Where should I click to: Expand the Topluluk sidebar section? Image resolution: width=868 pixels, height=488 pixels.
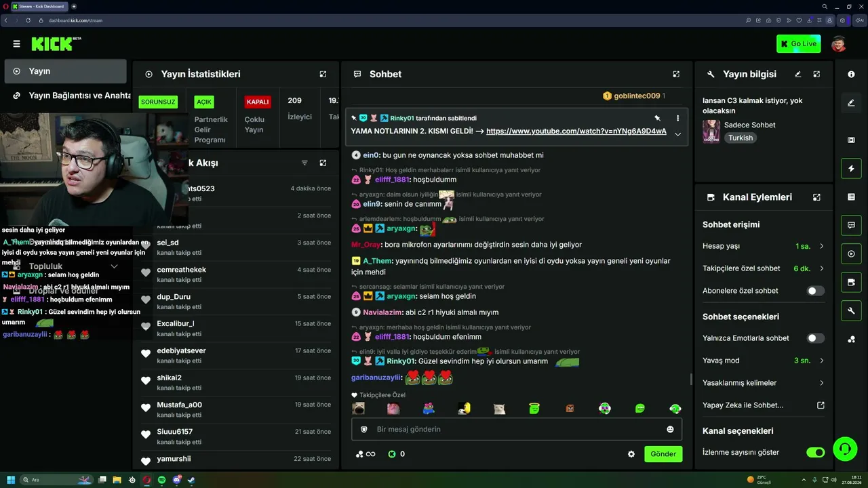click(x=114, y=266)
